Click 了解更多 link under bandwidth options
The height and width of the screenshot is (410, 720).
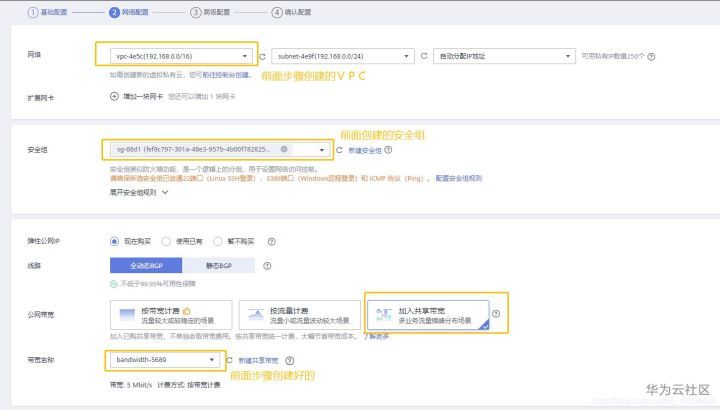(x=377, y=337)
